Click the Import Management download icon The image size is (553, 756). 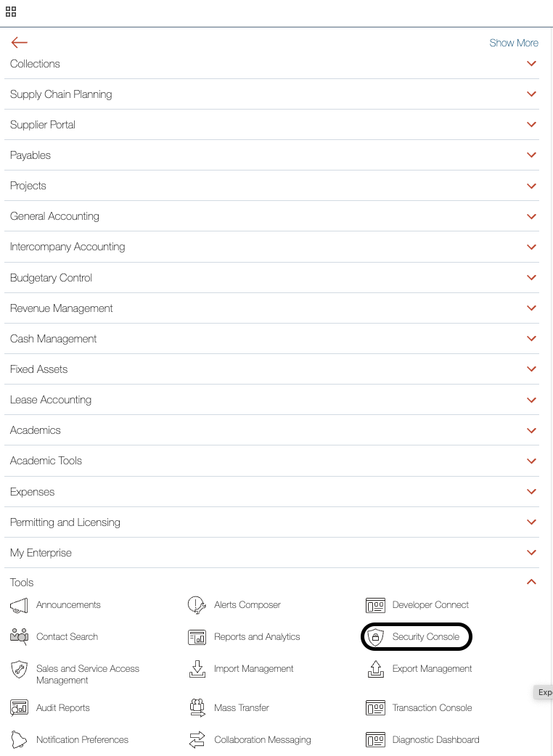[x=197, y=669]
